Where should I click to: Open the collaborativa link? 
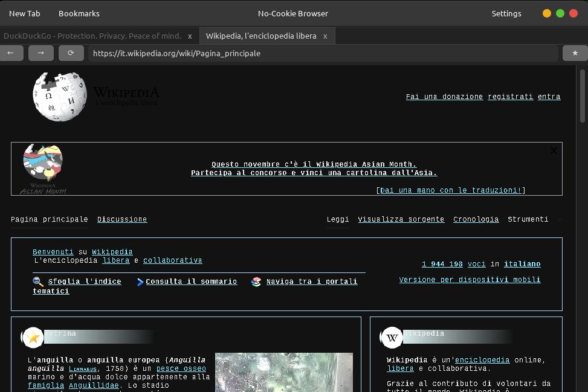pyautogui.click(x=172, y=260)
